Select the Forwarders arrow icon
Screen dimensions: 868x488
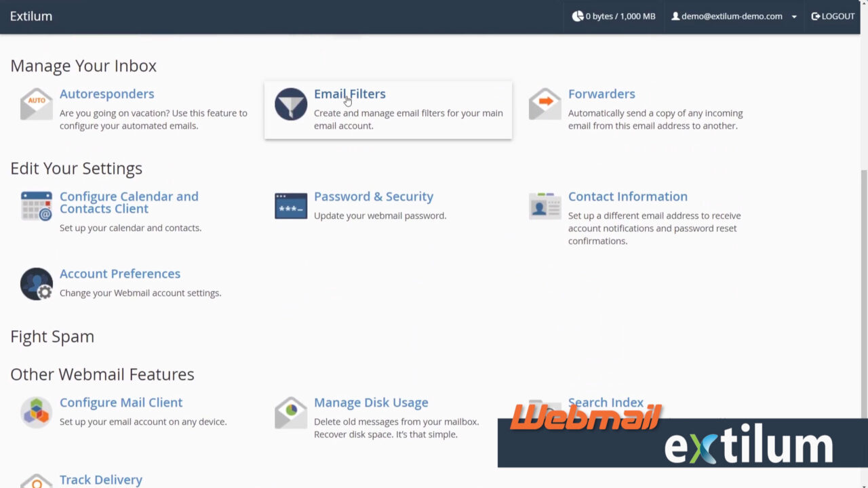point(545,104)
